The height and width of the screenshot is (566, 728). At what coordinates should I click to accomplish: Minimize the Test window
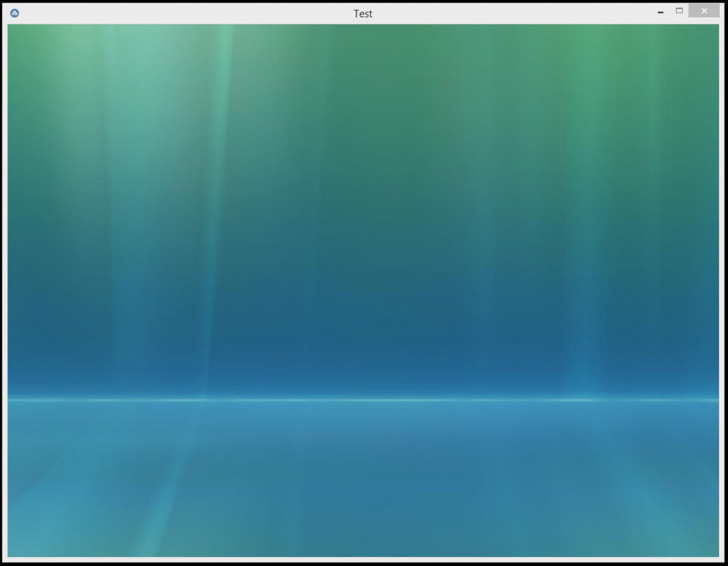[661, 11]
